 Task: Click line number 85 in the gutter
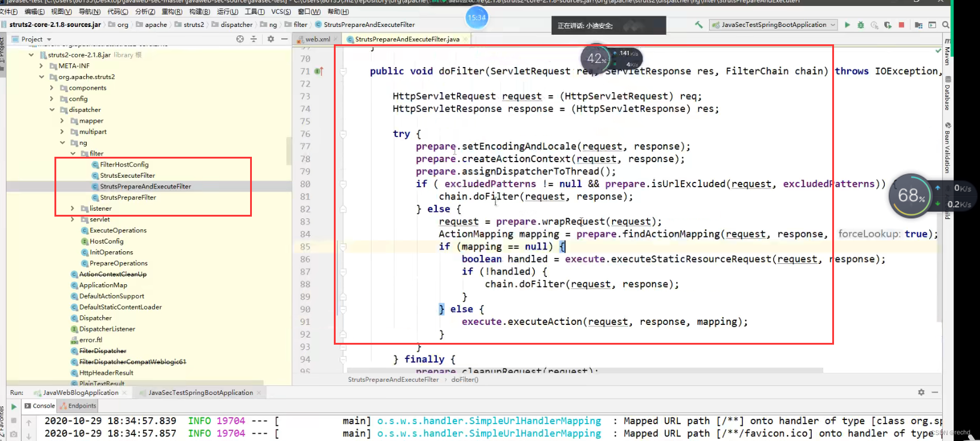pyautogui.click(x=305, y=247)
